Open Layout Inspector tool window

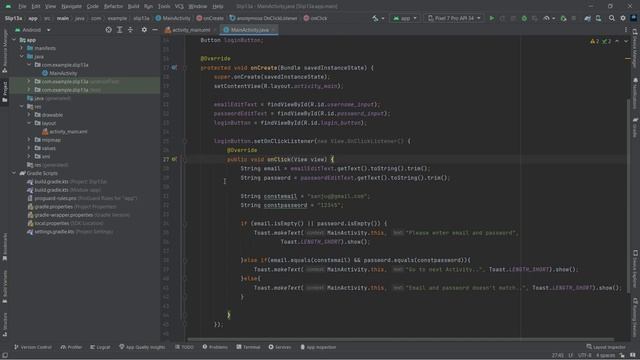tap(606, 347)
